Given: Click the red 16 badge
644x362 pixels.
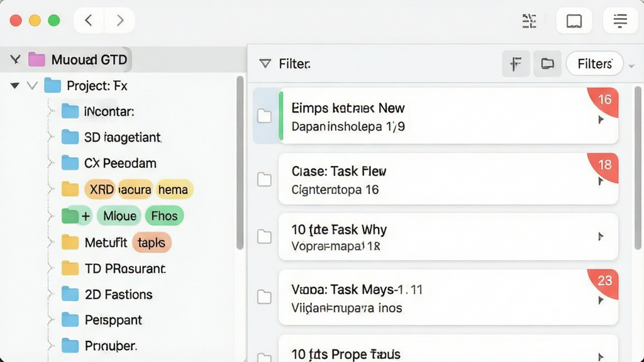Looking at the screenshot, I should click(603, 101).
